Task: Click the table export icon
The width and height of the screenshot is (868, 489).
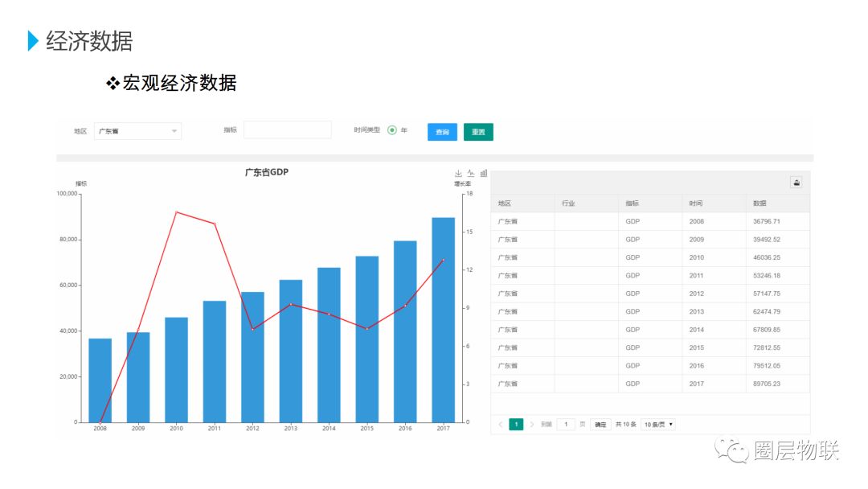Action: coord(796,183)
